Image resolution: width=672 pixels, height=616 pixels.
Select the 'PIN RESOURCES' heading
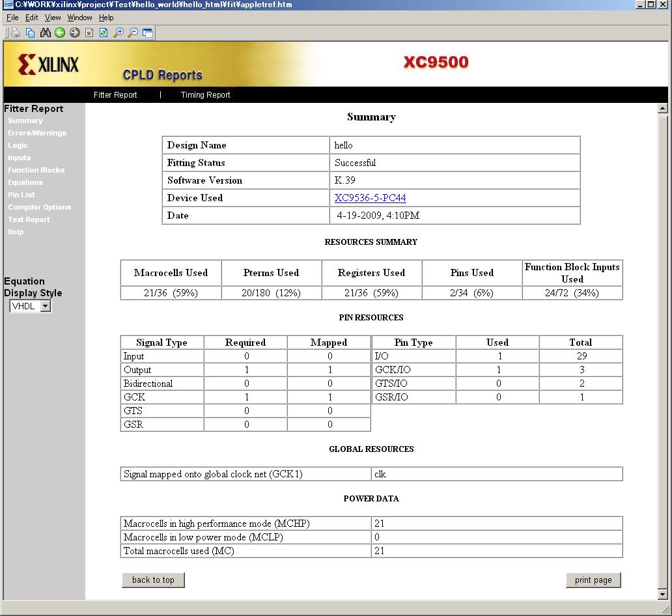(x=371, y=317)
